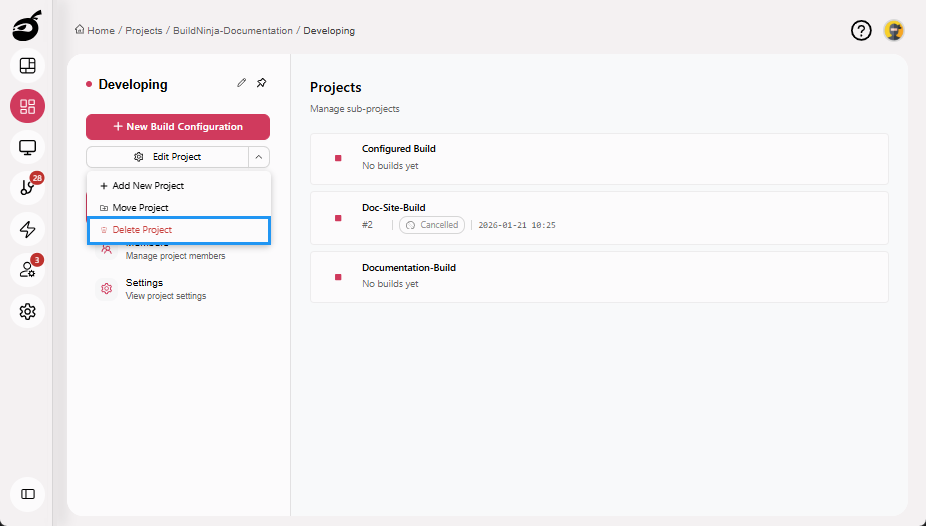The image size is (926, 526).
Task: Click New Build Configuration button
Action: click(178, 127)
